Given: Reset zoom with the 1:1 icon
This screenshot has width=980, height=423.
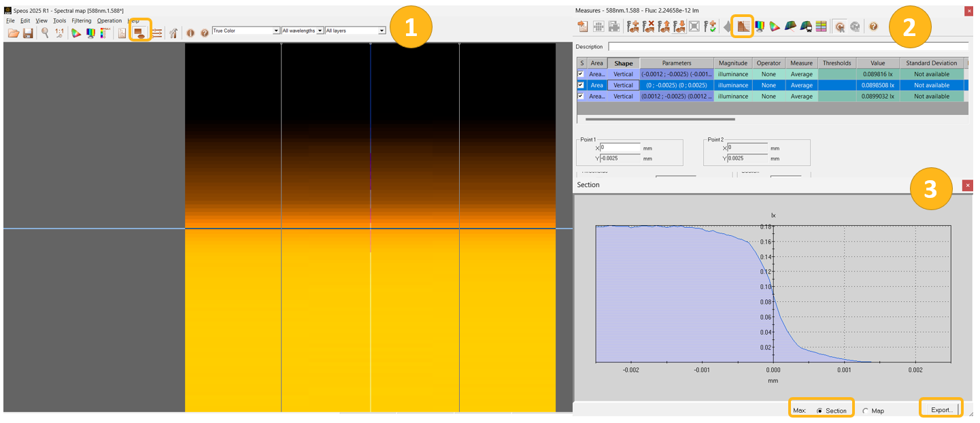Looking at the screenshot, I should point(59,33).
